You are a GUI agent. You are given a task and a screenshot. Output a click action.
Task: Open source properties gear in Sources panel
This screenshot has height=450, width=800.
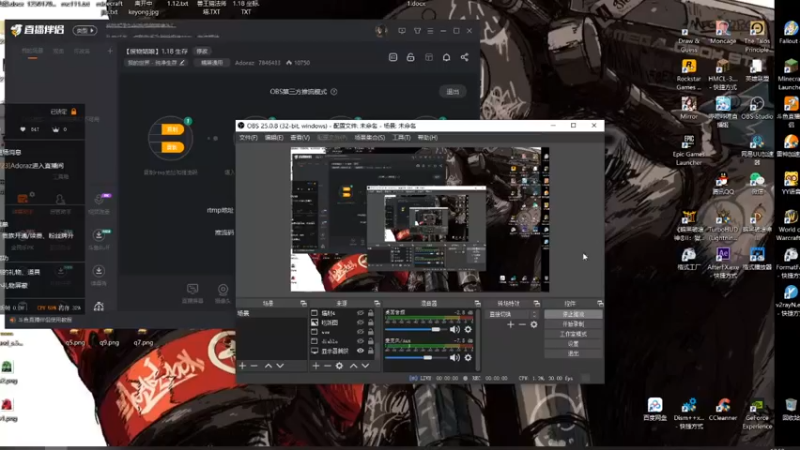[339, 366]
